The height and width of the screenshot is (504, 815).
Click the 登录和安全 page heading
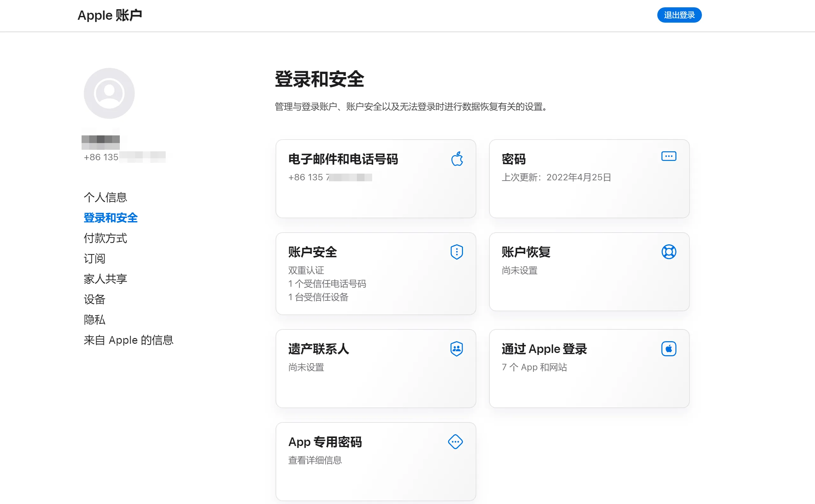click(x=319, y=79)
